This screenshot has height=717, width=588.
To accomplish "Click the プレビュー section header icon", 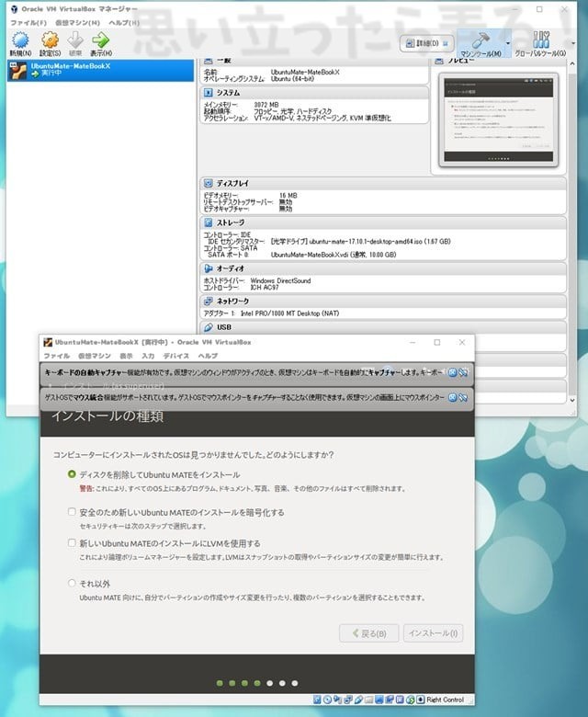I will (439, 61).
